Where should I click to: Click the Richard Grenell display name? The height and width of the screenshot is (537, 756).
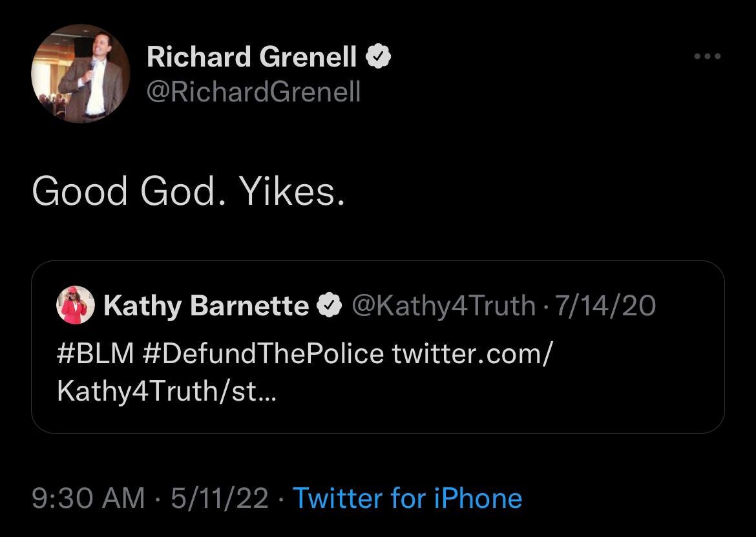click(x=251, y=57)
